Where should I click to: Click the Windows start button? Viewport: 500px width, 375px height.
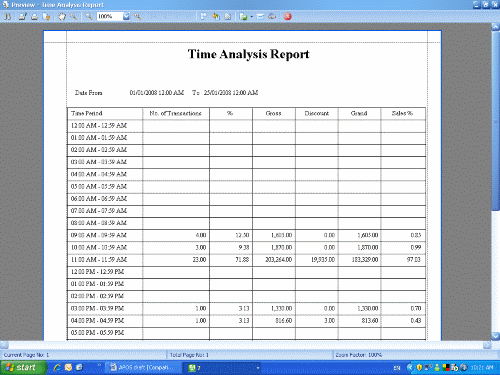point(23,367)
